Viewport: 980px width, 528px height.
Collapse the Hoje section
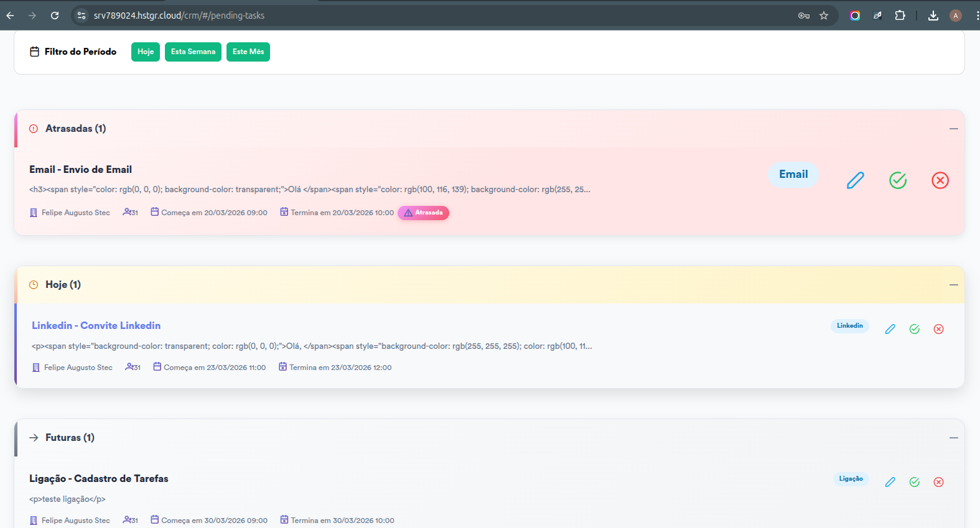(953, 285)
